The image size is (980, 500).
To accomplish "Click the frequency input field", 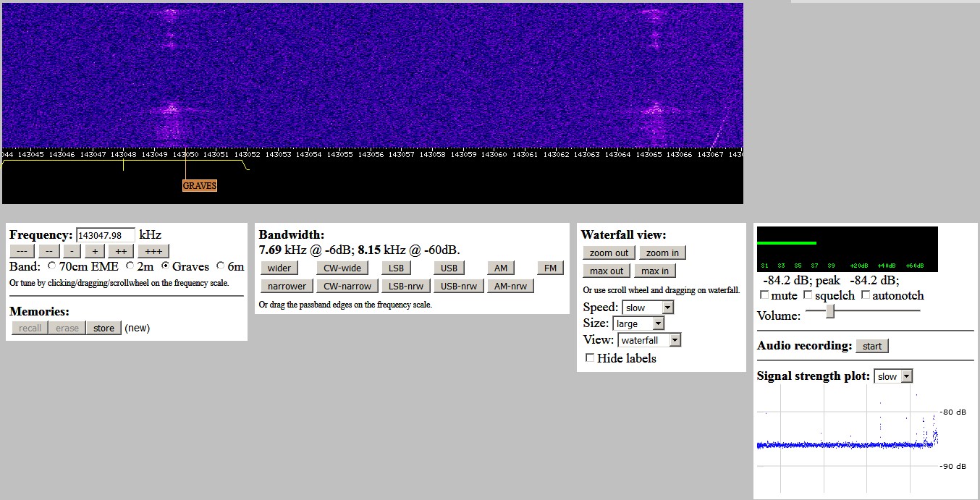I will tap(106, 235).
